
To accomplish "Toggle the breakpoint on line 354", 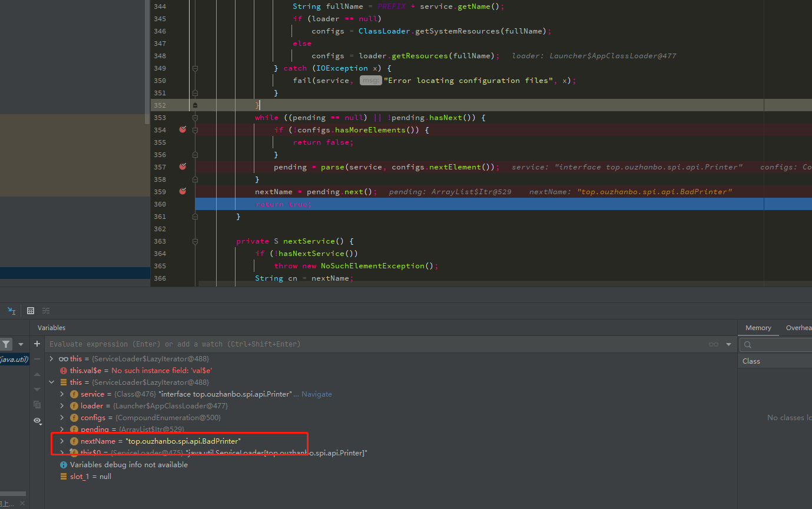I will pos(183,129).
